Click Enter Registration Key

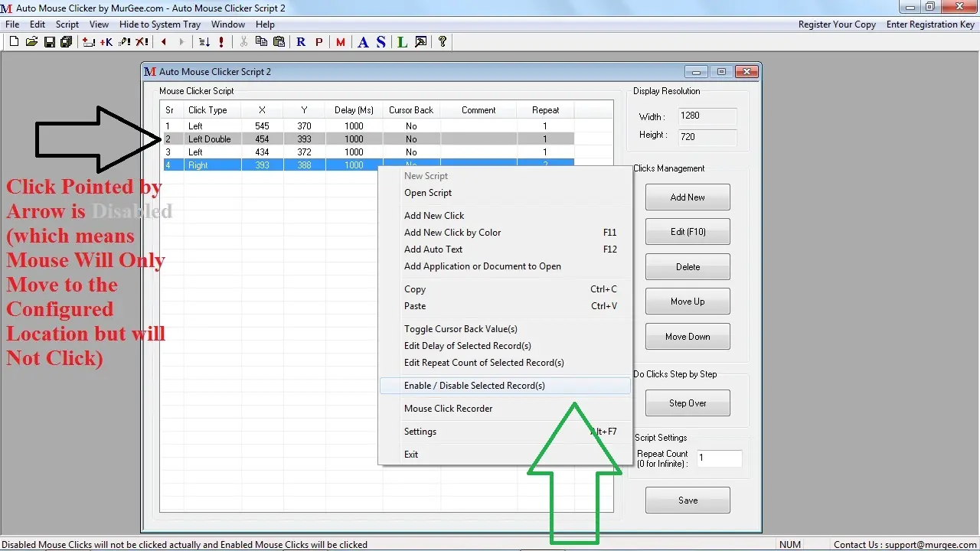pyautogui.click(x=930, y=24)
